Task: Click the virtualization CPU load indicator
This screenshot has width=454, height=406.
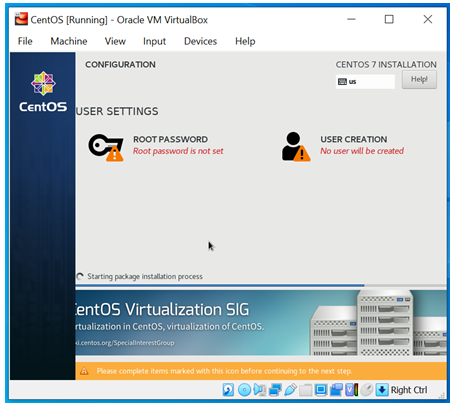Action: 351,390
